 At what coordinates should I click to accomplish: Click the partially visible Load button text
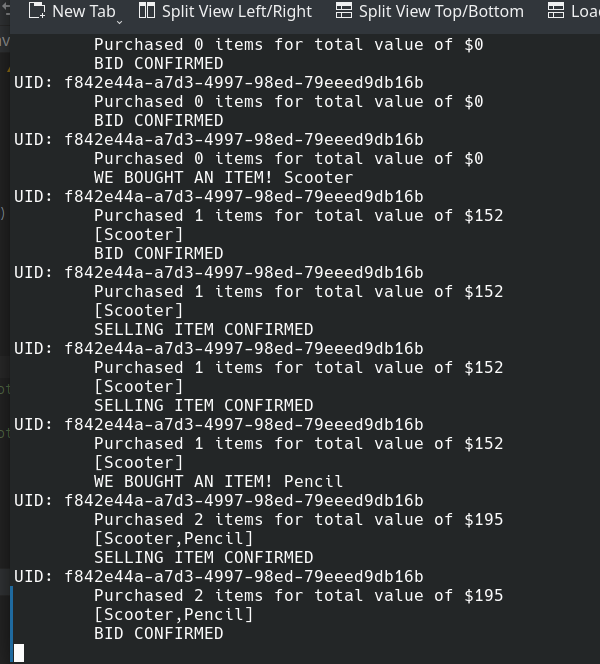585,11
